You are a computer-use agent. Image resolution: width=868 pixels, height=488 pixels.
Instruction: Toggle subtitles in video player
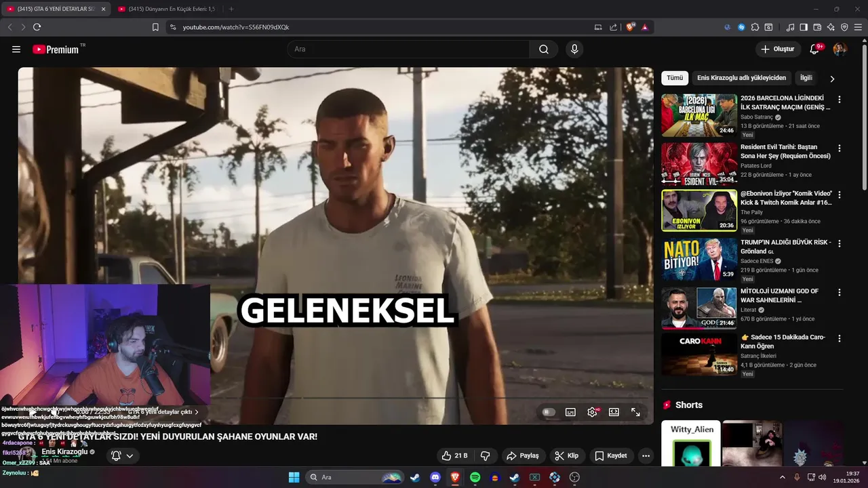point(570,412)
